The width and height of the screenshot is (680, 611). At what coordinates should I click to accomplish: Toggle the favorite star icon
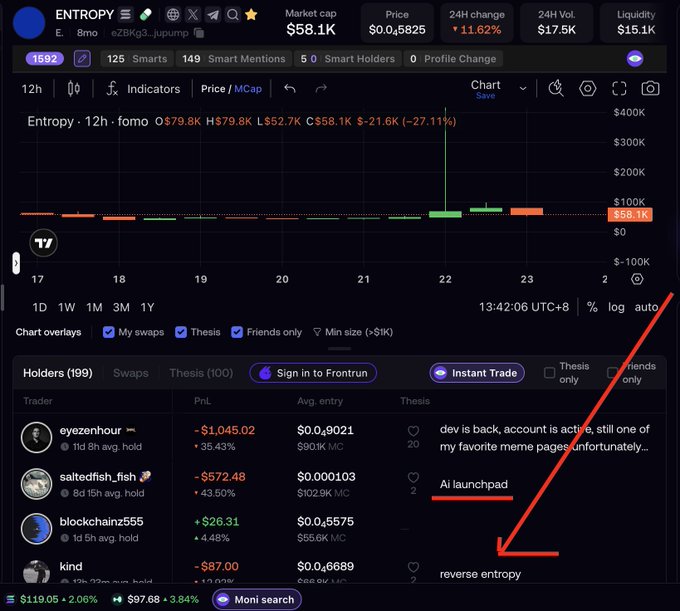point(251,15)
